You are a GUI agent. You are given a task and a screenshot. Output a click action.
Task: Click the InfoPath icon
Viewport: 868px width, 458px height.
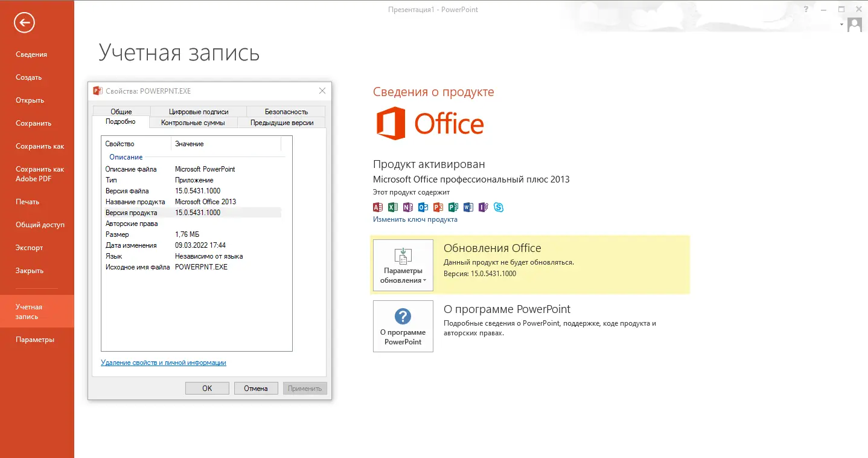483,207
